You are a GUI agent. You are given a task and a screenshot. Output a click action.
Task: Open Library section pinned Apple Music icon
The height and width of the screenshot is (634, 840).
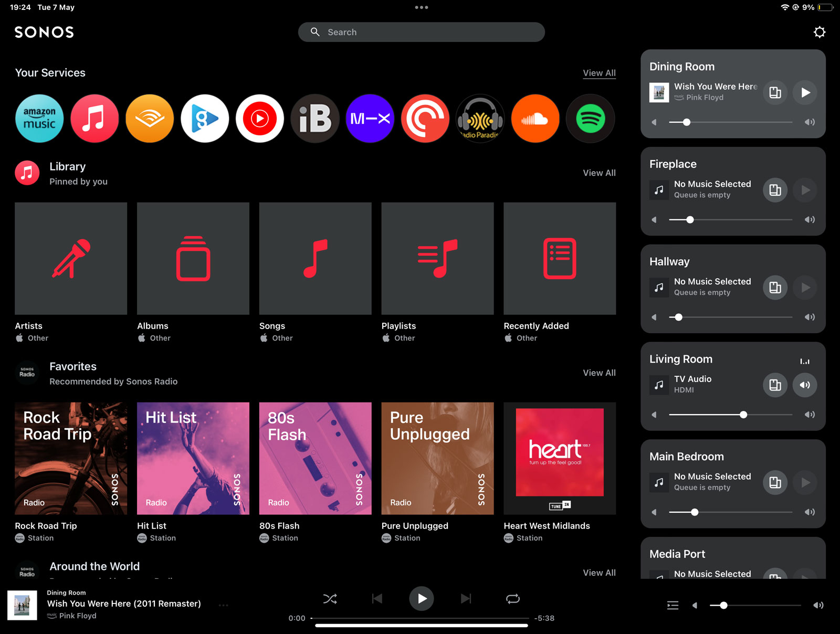[x=27, y=173]
